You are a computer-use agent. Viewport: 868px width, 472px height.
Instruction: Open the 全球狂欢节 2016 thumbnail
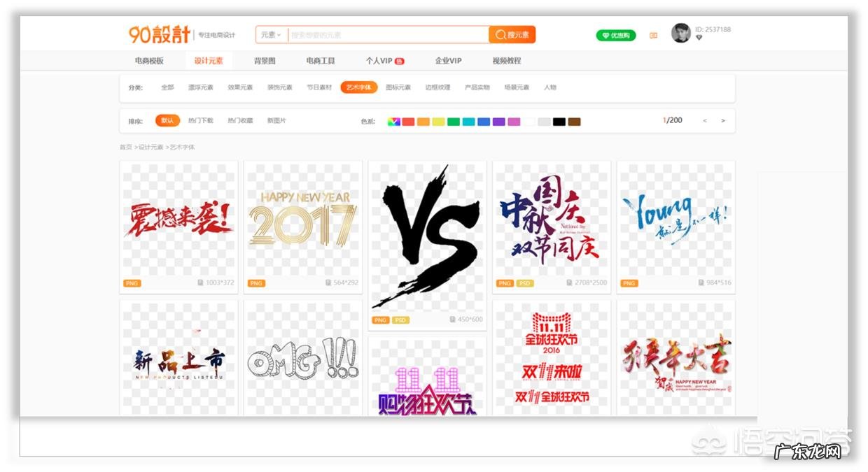[x=551, y=358]
